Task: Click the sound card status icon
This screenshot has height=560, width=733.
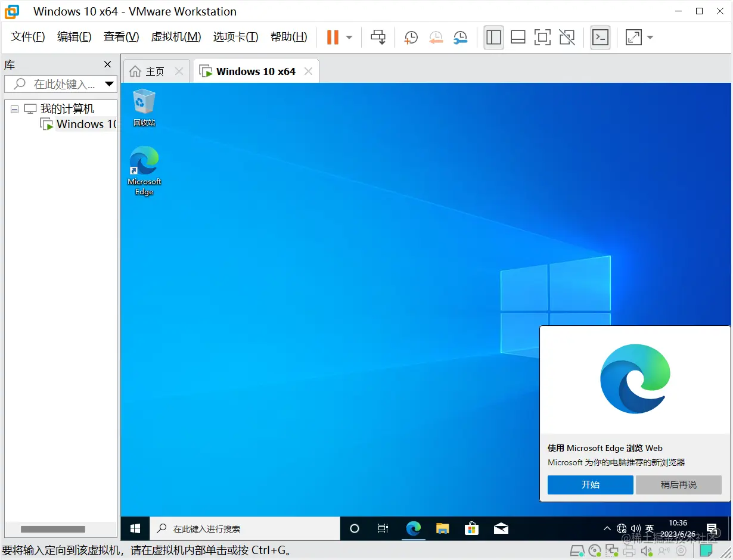Action: coord(647,551)
